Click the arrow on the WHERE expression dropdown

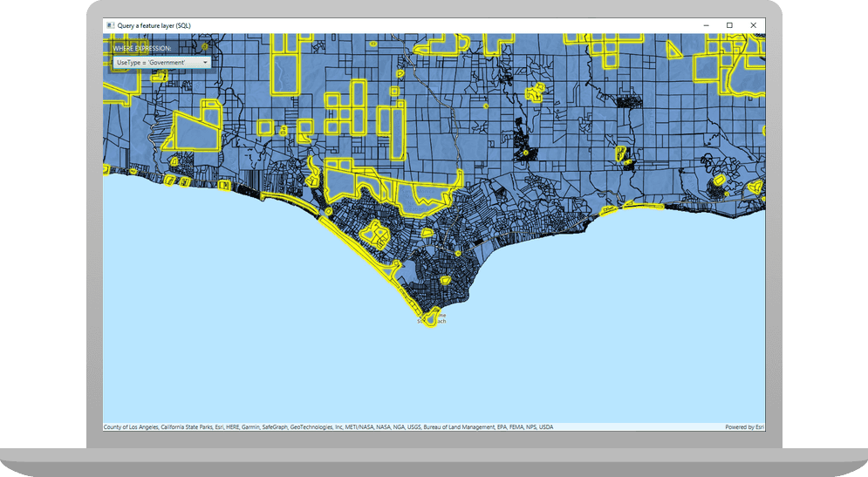point(205,63)
